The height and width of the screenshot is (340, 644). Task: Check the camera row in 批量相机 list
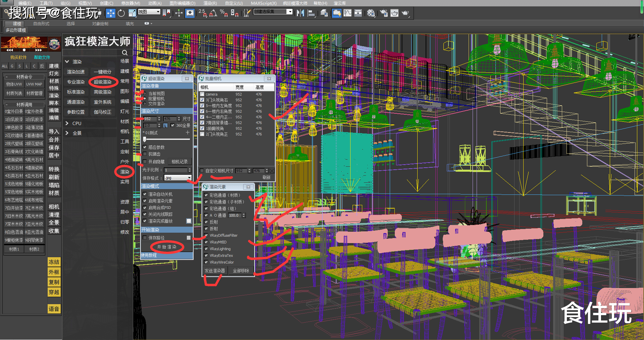(202, 94)
